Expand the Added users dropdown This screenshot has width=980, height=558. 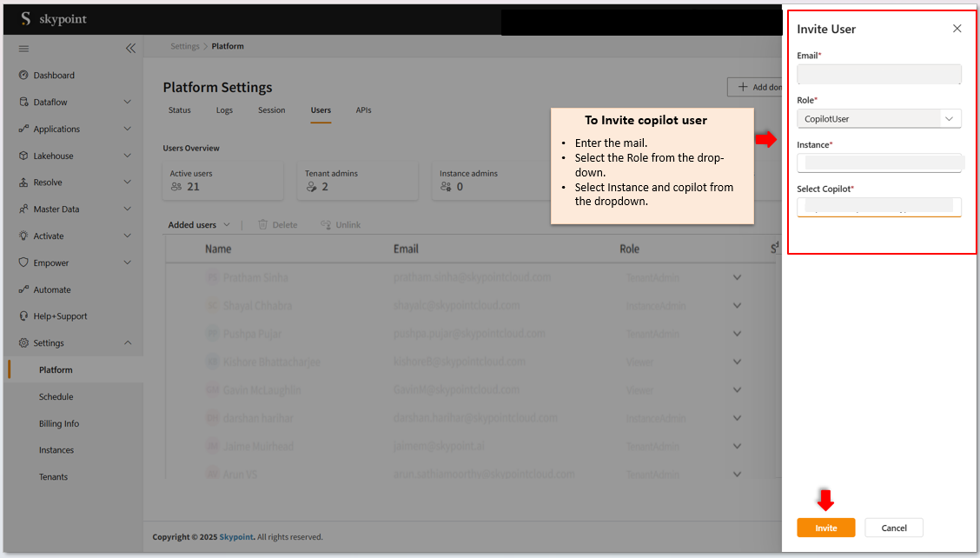point(228,224)
